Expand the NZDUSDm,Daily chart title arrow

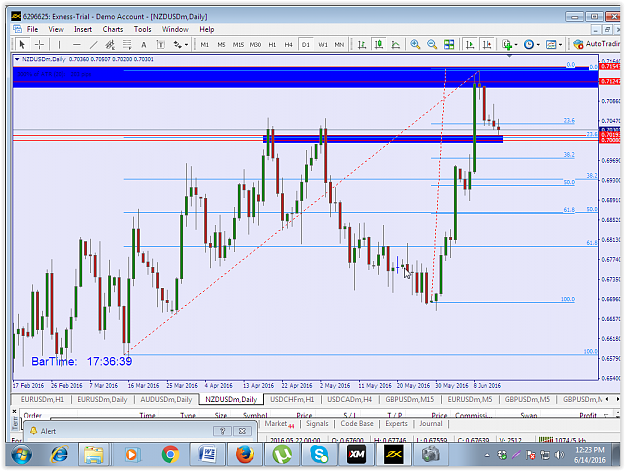(x=17, y=59)
